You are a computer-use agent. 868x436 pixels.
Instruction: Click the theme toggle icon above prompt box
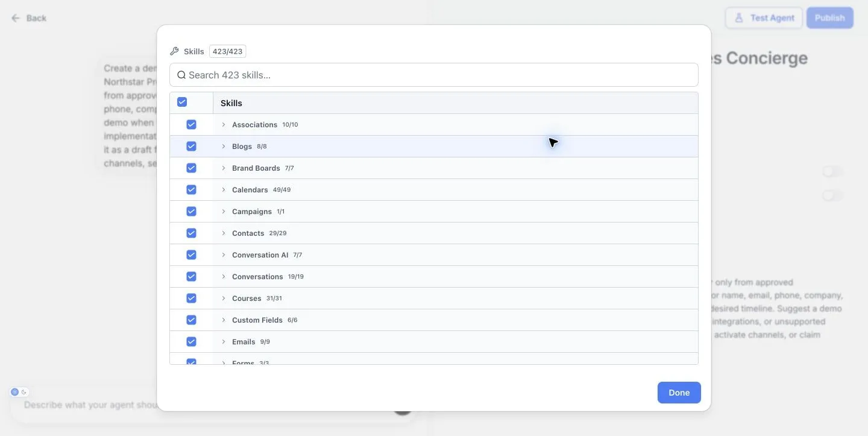(x=19, y=392)
